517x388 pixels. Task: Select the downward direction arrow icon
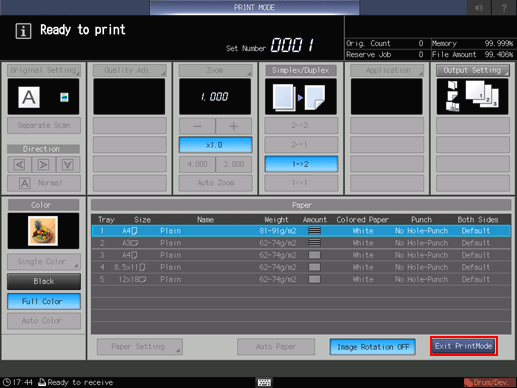coord(68,164)
